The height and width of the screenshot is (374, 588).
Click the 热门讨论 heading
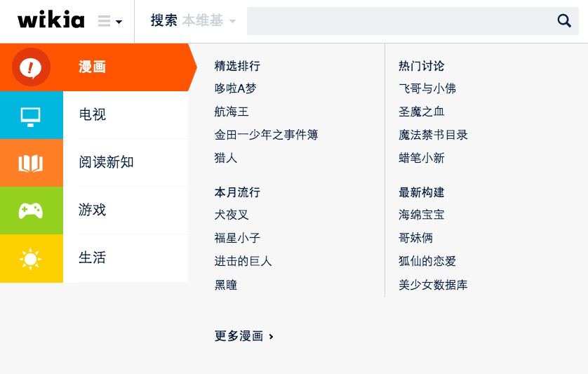point(422,66)
